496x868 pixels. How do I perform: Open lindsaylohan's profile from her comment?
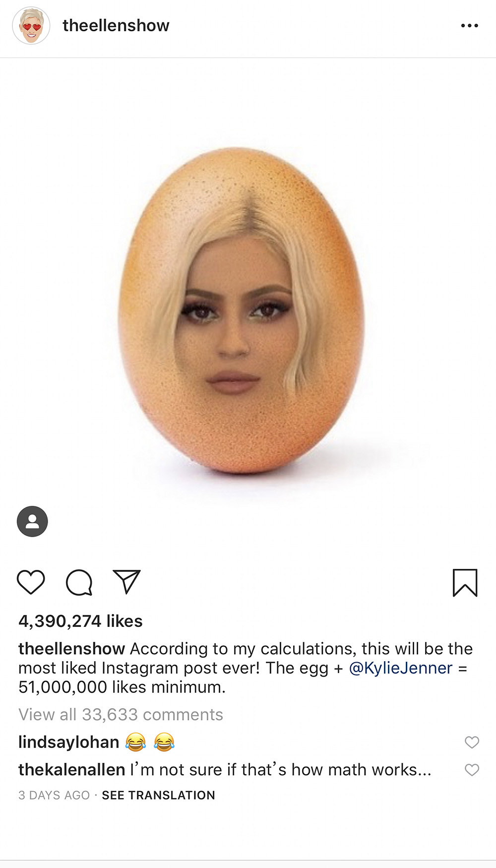[x=68, y=742]
